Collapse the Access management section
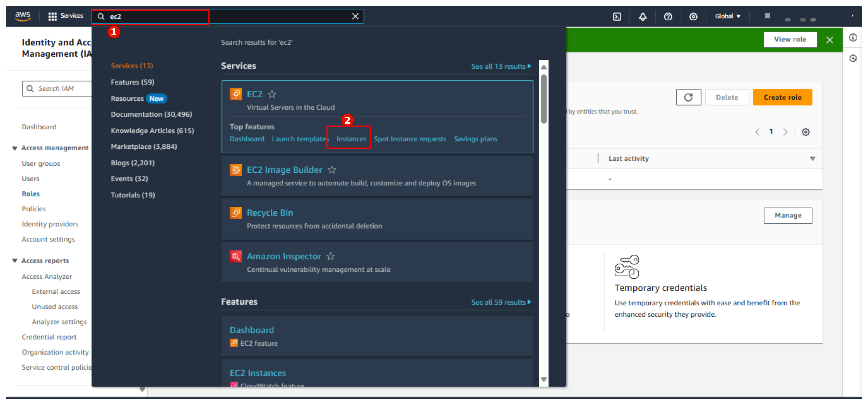This screenshot has width=868, height=405. point(15,148)
